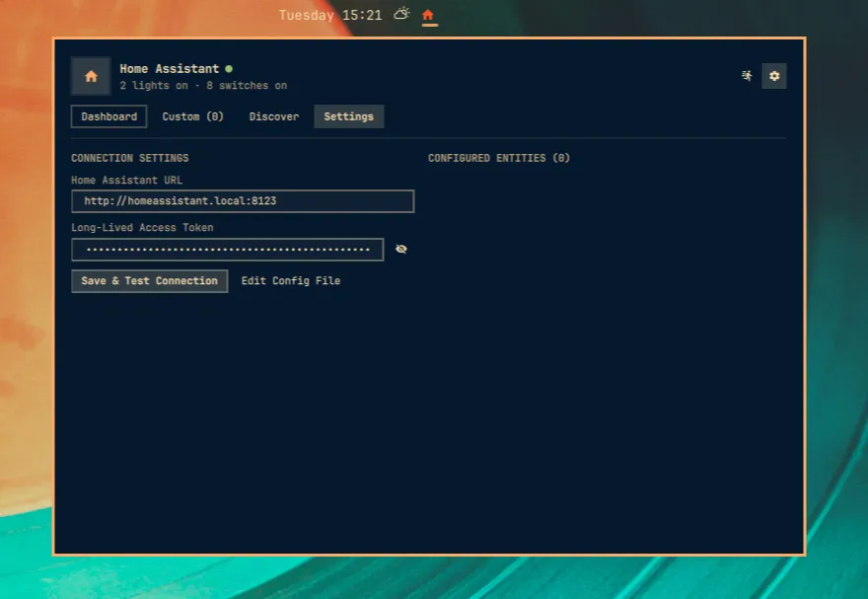Go to the Discover tab
868x599 pixels.
[274, 116]
